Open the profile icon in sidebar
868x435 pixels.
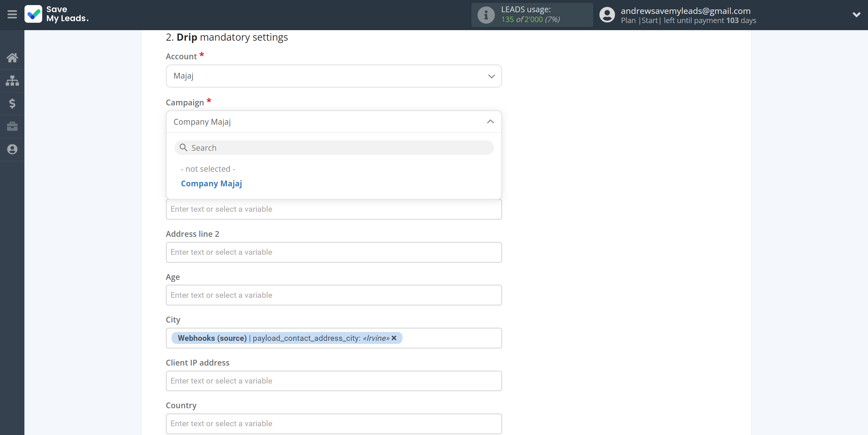(x=12, y=149)
